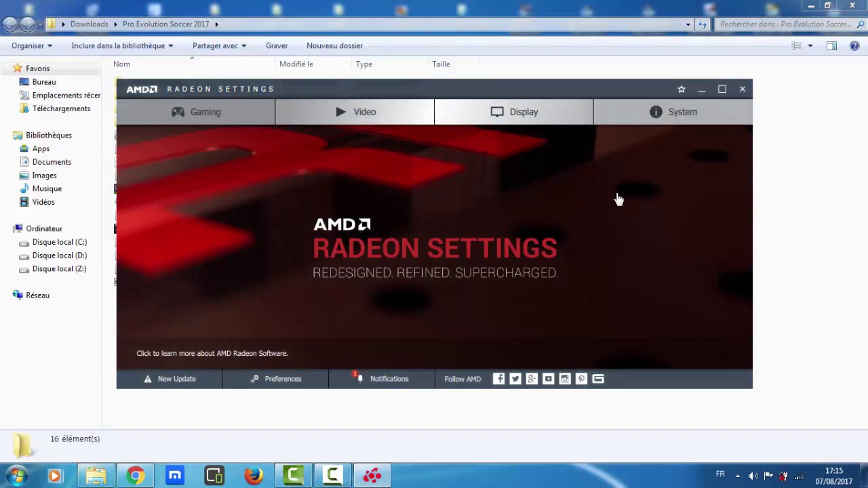Open AMD Gaming Evolved icon
Screen dimensions: 868x488
click(597, 379)
